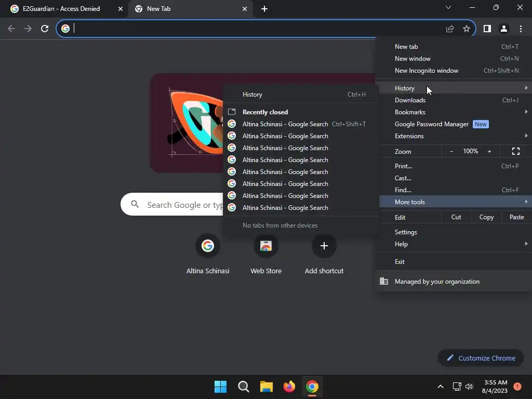Click the browser forward arrow
The width and height of the screenshot is (532, 399).
pos(28,29)
